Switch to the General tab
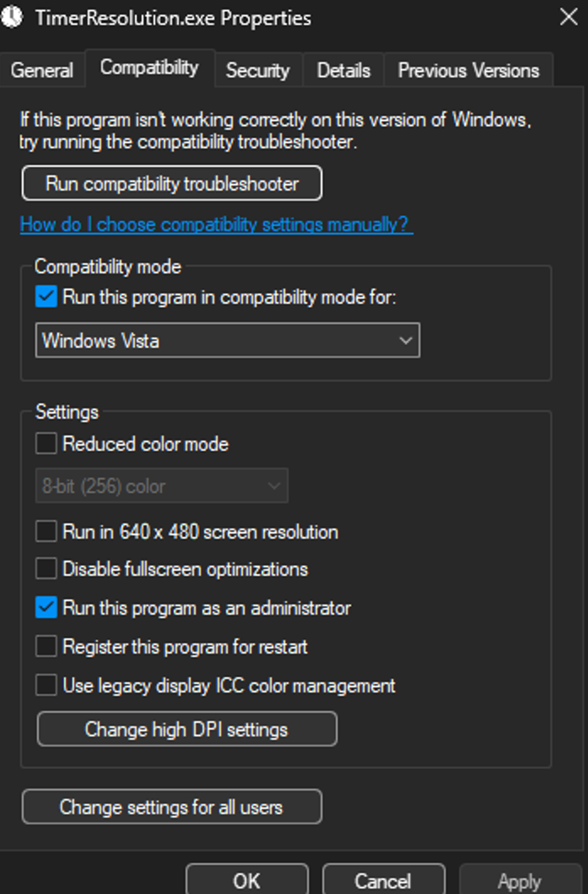The width and height of the screenshot is (588, 894). tap(42, 71)
